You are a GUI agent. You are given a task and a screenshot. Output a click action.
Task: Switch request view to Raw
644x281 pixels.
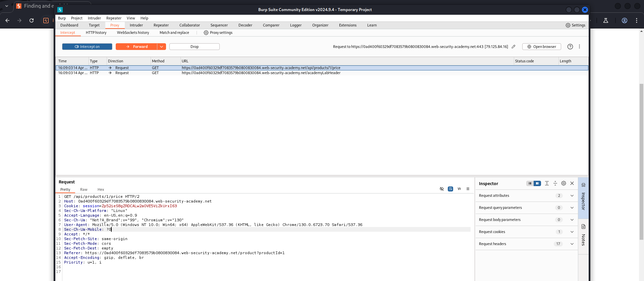tap(84, 189)
